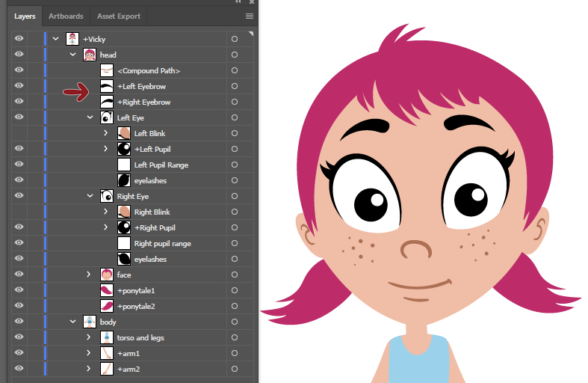Switch to the Artboards tab
588x383 pixels.
click(x=66, y=16)
